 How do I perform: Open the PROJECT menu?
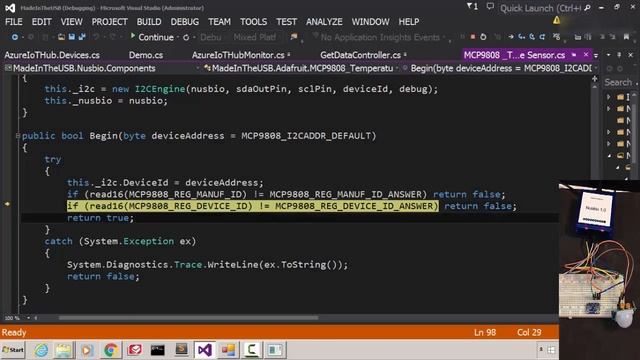pyautogui.click(x=109, y=22)
